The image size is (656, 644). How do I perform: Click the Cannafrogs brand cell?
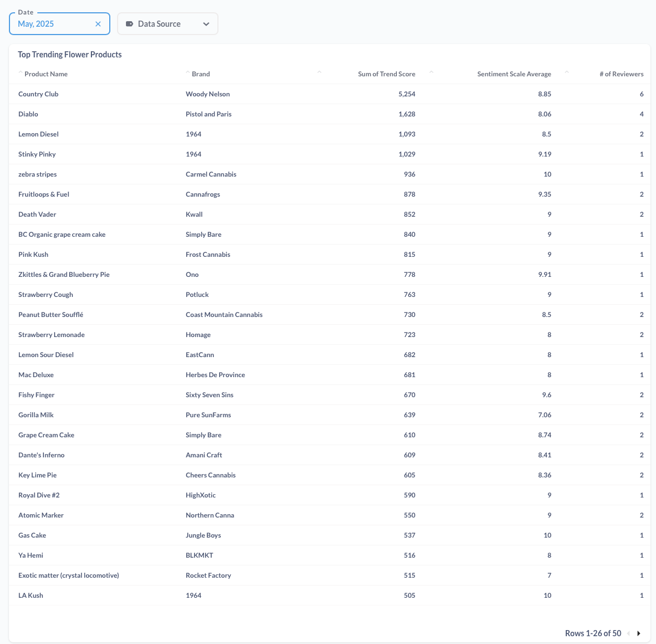point(203,194)
